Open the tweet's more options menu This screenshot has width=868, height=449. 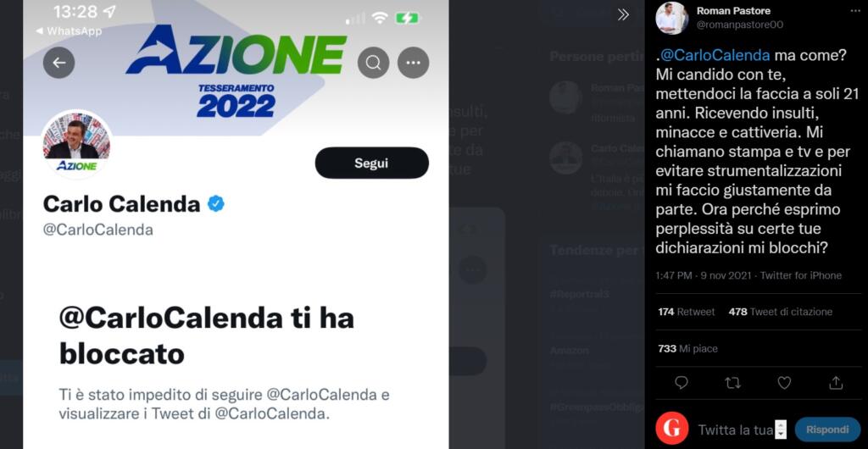tap(855, 10)
